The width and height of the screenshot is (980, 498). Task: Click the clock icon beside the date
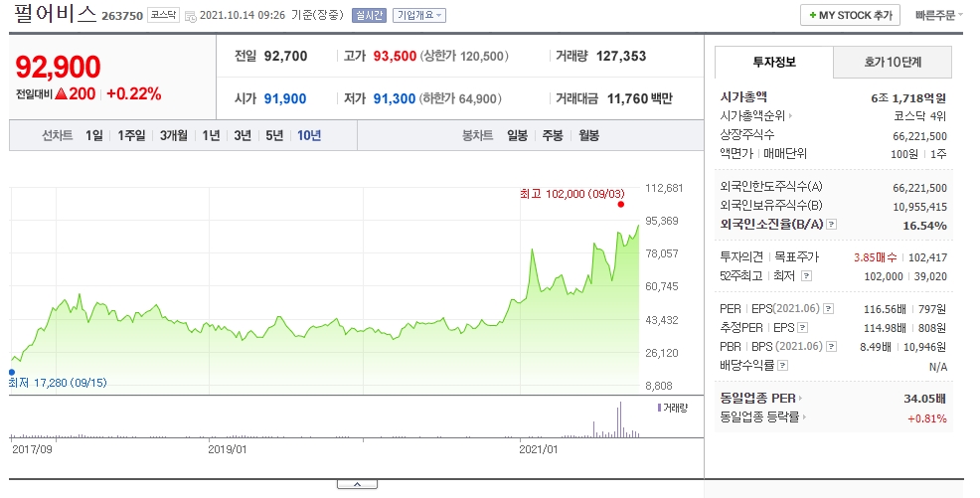(191, 16)
